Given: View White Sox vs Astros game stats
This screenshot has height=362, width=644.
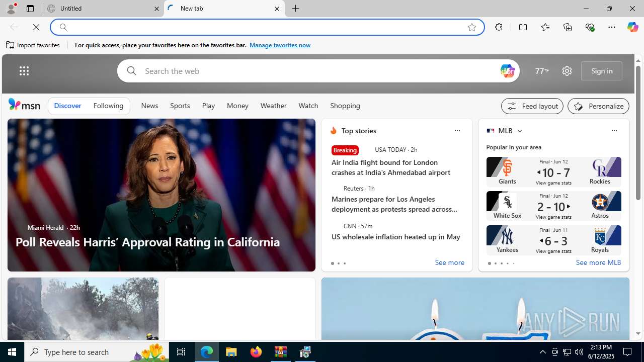Looking at the screenshot, I should click(553, 206).
